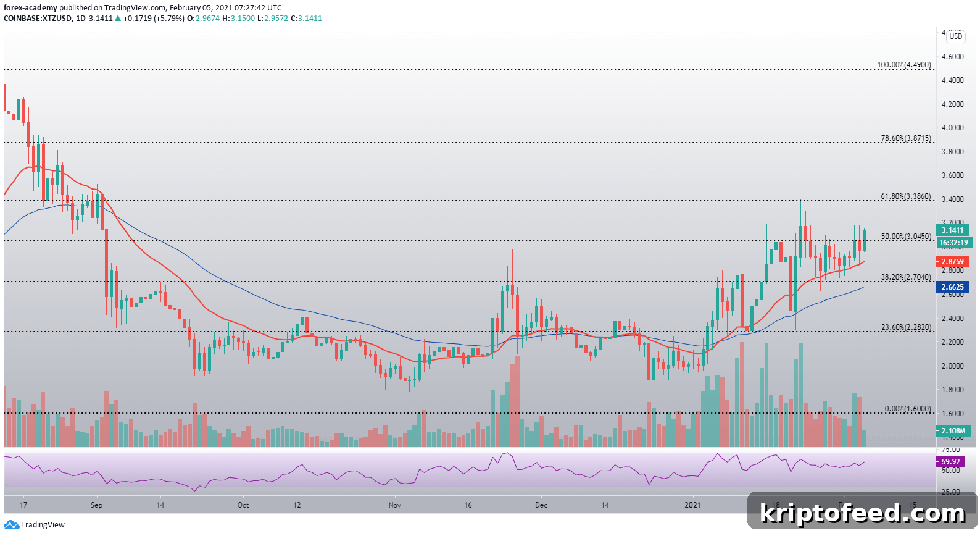Select the COINBASE:XTZUSD symbol title
This screenshot has height=536, width=980.
click(x=36, y=19)
